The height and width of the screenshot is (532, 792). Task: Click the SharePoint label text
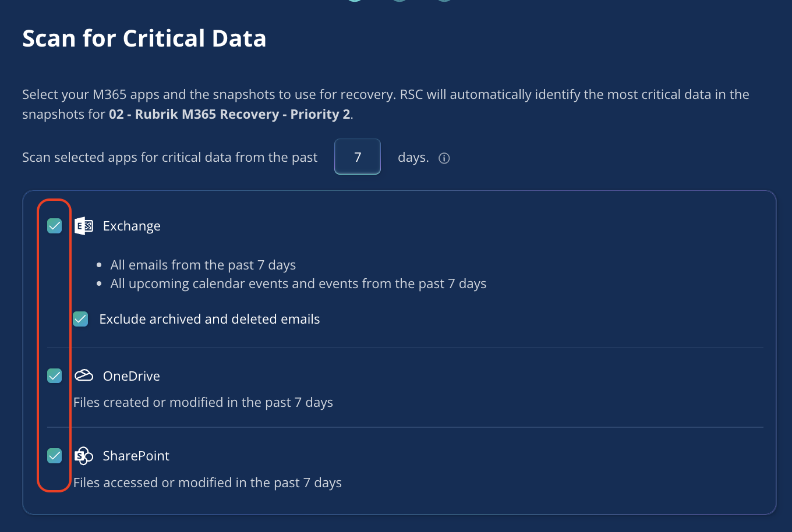click(136, 456)
